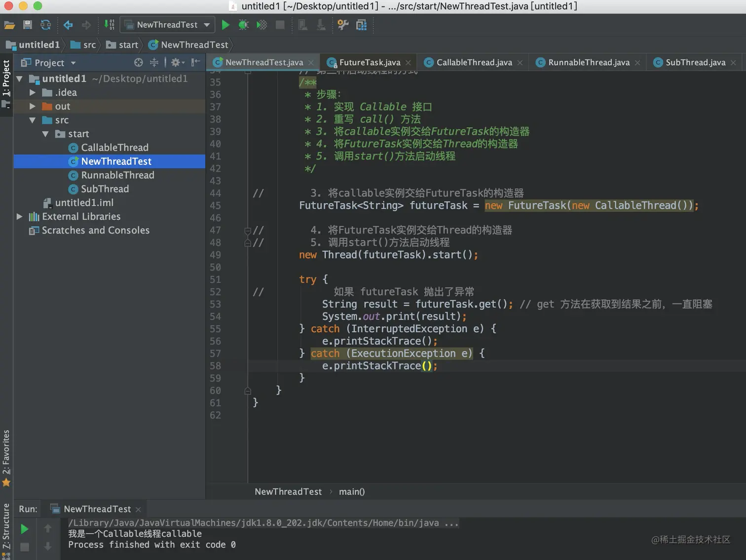Viewport: 746px width, 560px height.
Task: Expand the External Libraries node
Action: click(20, 217)
